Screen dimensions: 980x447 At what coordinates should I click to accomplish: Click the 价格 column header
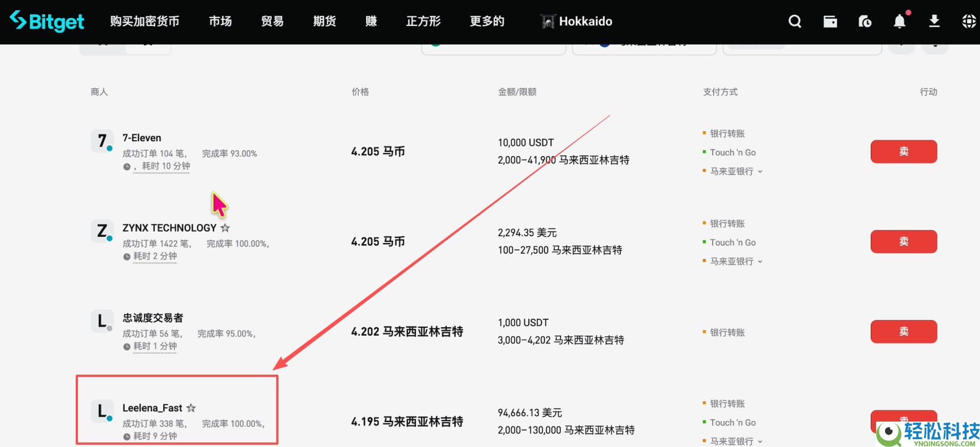click(360, 92)
